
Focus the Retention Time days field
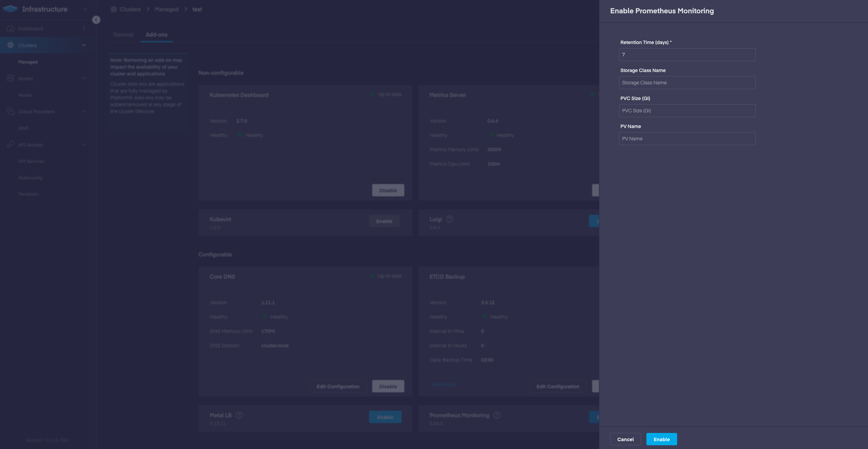click(x=687, y=55)
